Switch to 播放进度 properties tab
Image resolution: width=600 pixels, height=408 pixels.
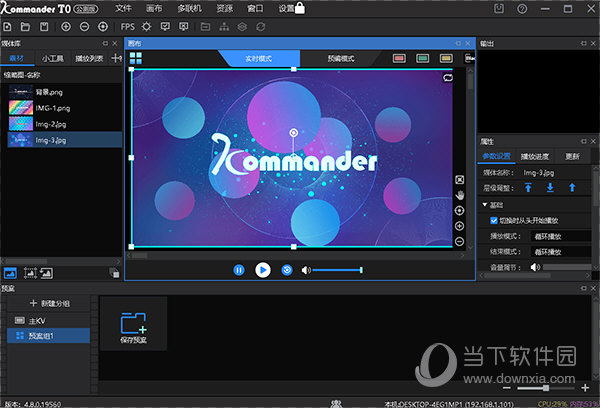coord(535,156)
